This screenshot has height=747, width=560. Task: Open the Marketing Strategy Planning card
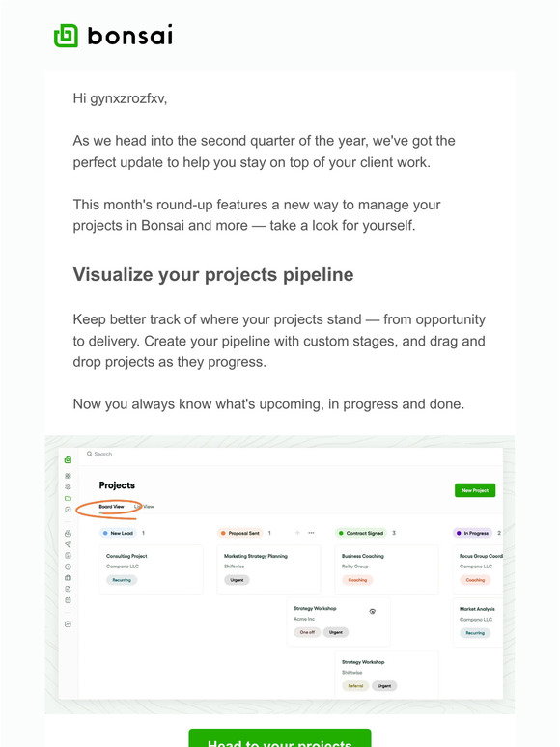(268, 569)
